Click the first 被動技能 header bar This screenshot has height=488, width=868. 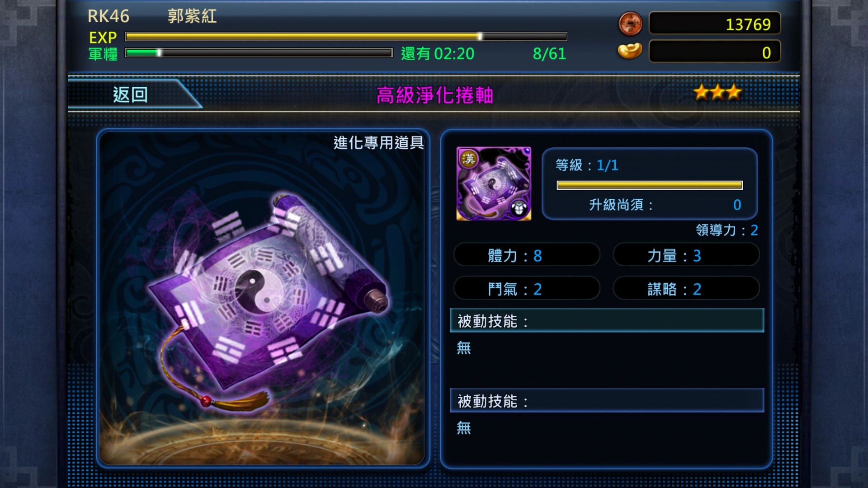(x=607, y=320)
